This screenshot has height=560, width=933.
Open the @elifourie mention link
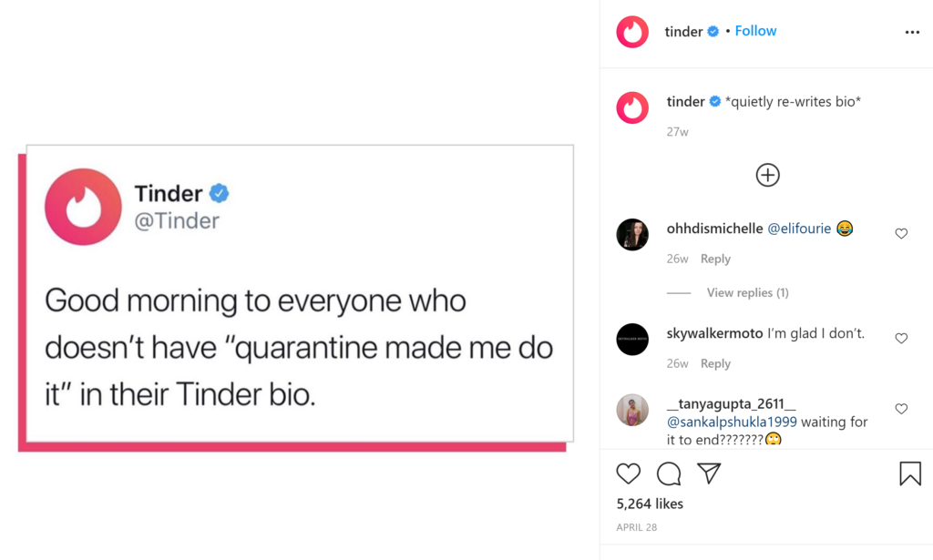(799, 229)
